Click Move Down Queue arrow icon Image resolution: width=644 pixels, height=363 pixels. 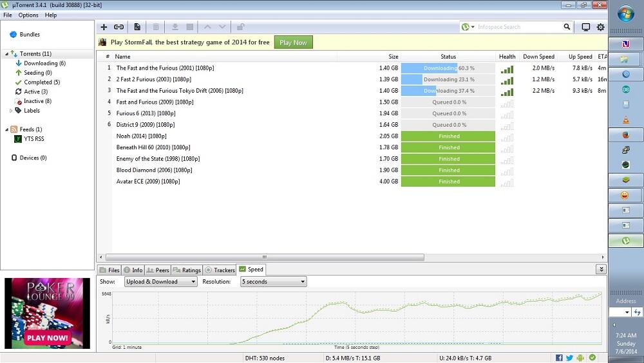pyautogui.click(x=222, y=27)
